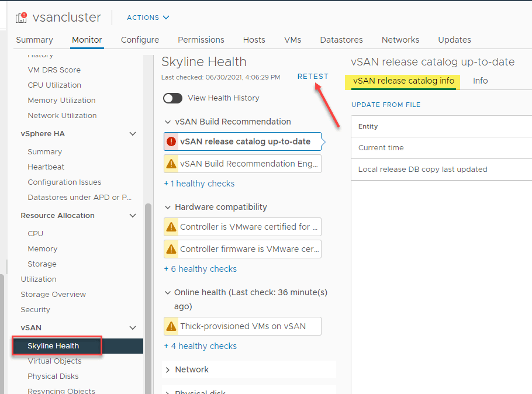Image resolution: width=532 pixels, height=394 pixels.
Task: Open Virtual Objects in sidebar
Action: coord(54,361)
